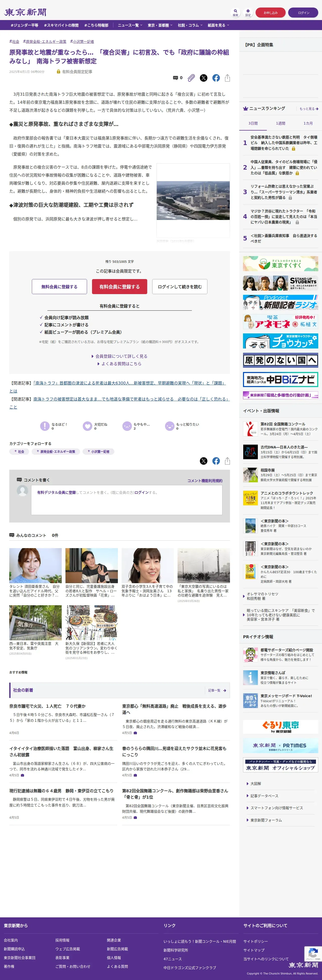This screenshot has height=980, width=322.
Task: Open the 大図解 link in sidebar
Action: pos(256,783)
